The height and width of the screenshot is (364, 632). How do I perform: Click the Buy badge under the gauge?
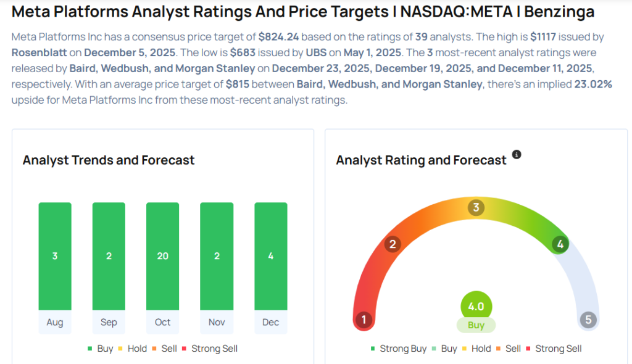coord(476,325)
